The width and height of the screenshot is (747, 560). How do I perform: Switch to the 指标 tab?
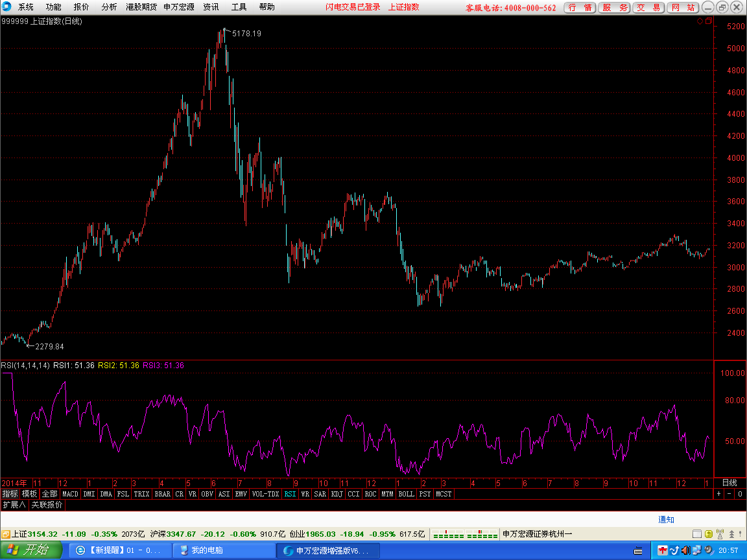coord(10,494)
